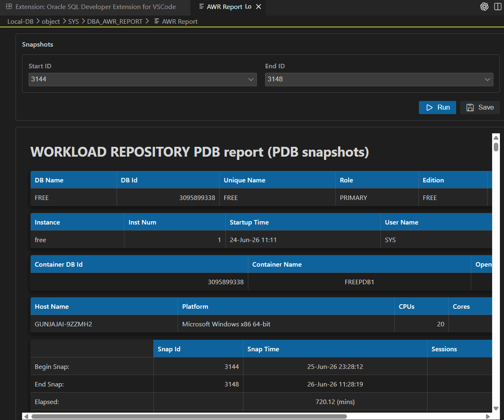Viewport: 504px width, 420px height.
Task: Click the Container Name column header
Action: click(x=360, y=264)
